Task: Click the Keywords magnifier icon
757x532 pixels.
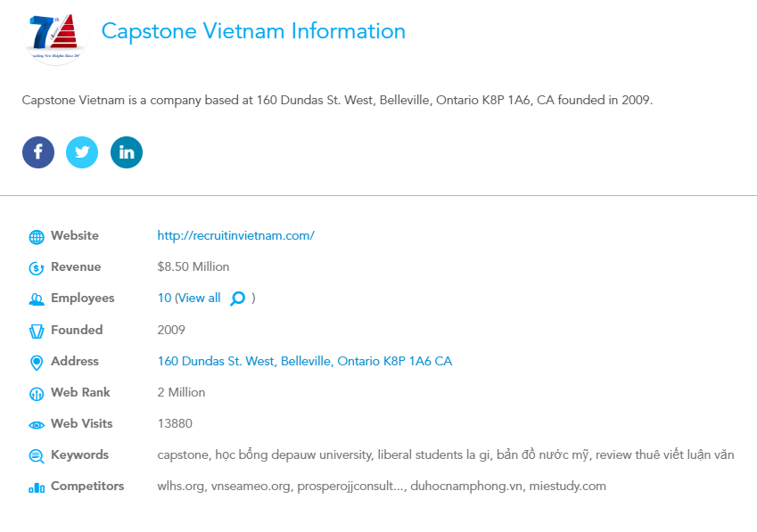Action: [37, 456]
